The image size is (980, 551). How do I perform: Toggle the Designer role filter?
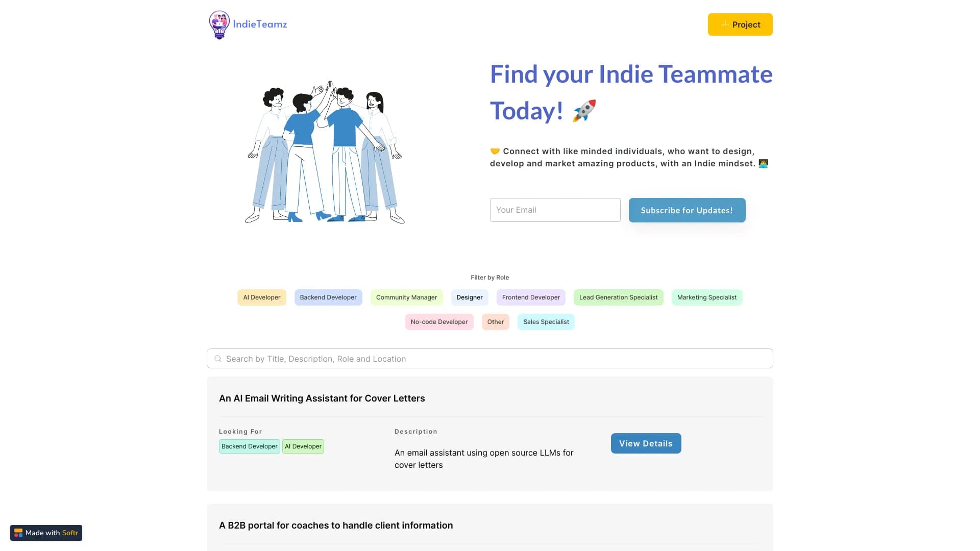pyautogui.click(x=469, y=297)
